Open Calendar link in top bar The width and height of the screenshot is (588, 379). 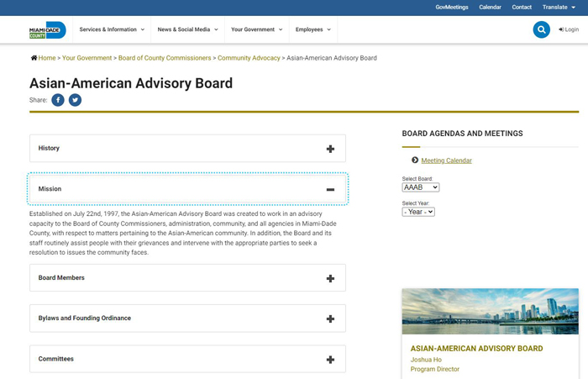pyautogui.click(x=490, y=7)
